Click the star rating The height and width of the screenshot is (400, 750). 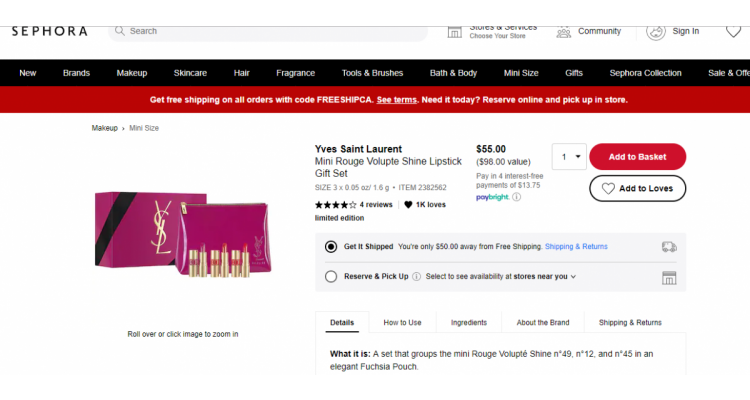coord(335,205)
